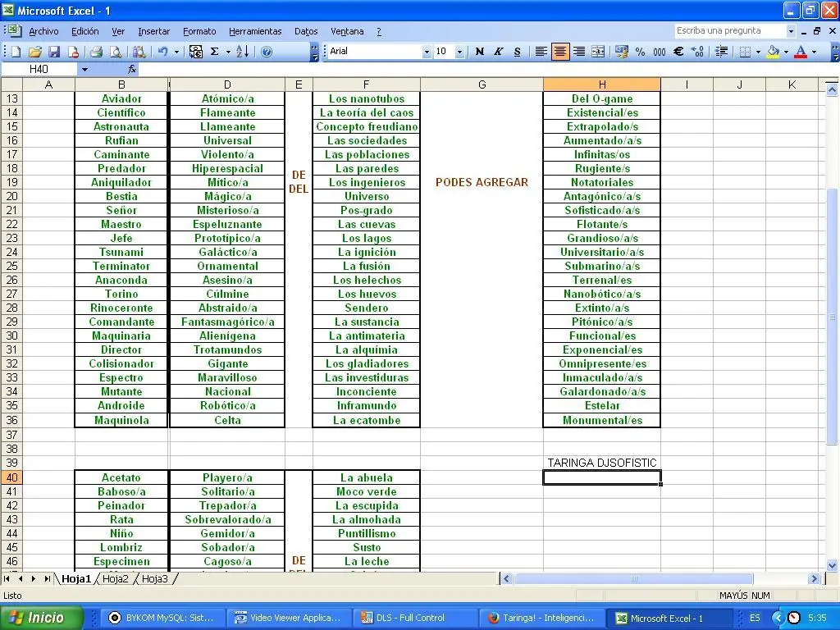Apply Euro style format

pyautogui.click(x=678, y=52)
